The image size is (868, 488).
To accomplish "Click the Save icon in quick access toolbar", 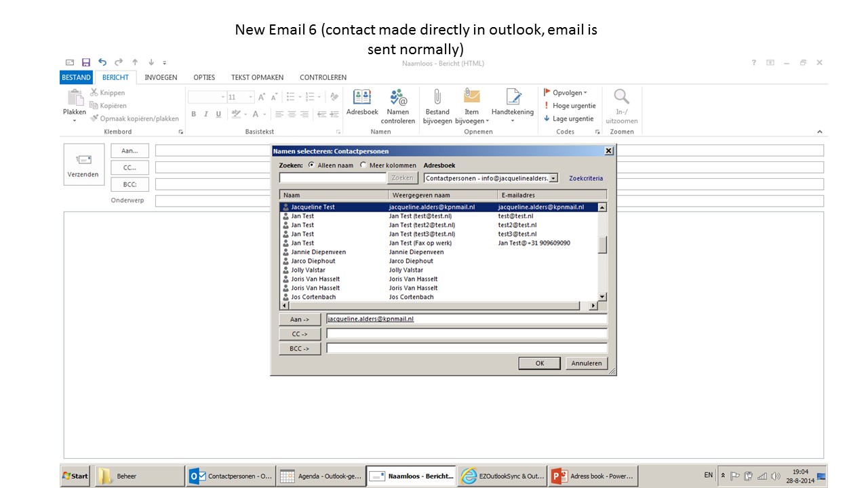I will [86, 62].
